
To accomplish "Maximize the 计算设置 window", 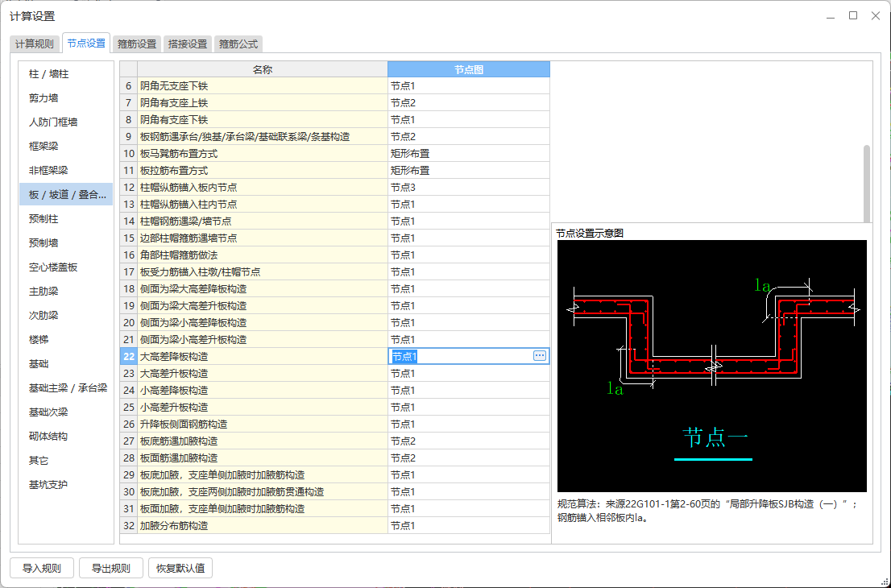I will (853, 16).
